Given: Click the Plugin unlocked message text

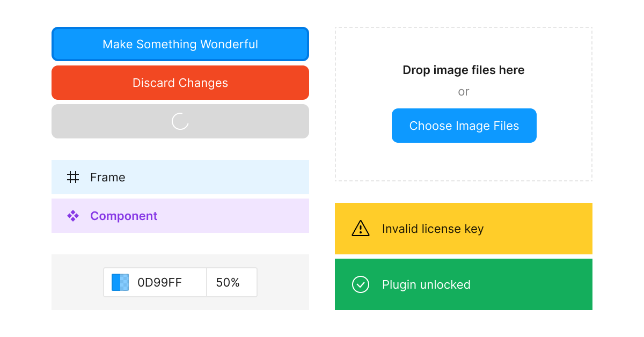Looking at the screenshot, I should [426, 284].
